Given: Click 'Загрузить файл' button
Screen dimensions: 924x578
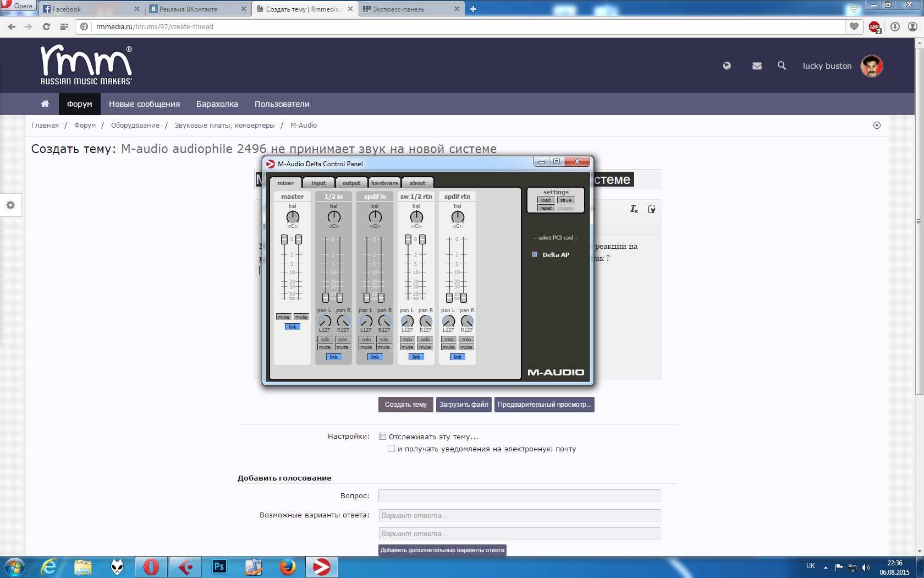Looking at the screenshot, I should click(x=464, y=405).
